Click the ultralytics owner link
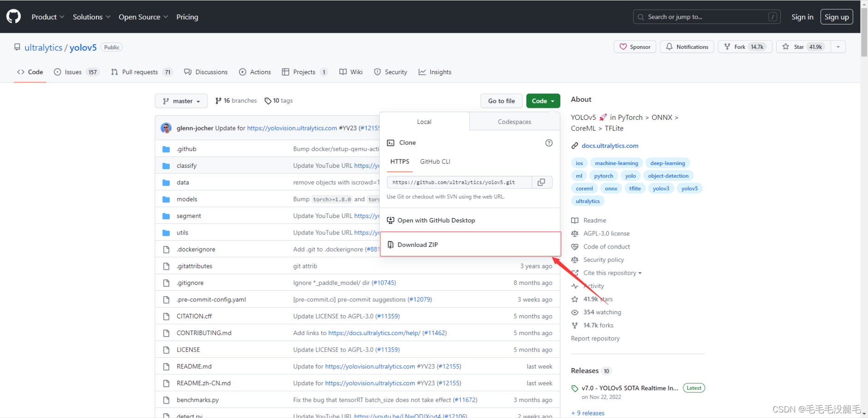 43,47
